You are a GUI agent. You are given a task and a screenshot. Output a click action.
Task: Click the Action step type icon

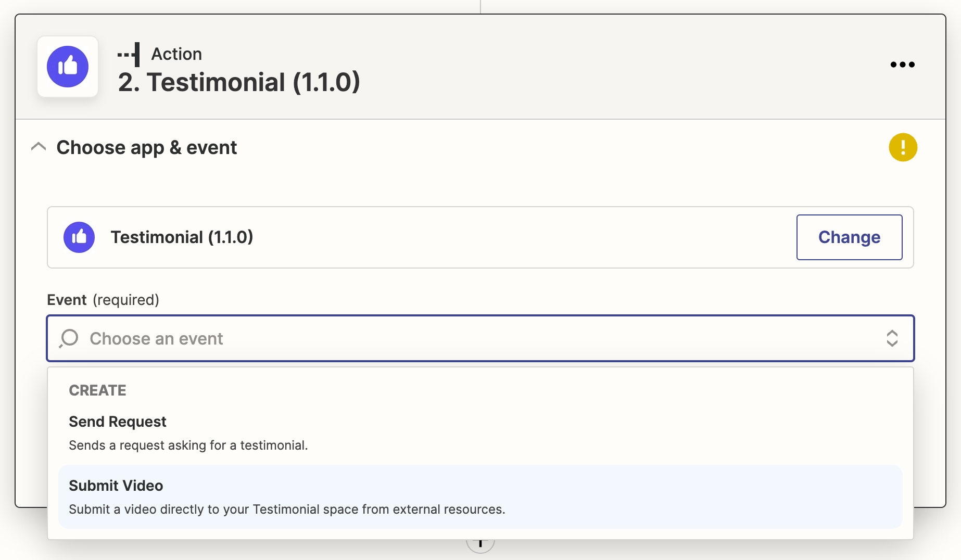click(x=129, y=54)
